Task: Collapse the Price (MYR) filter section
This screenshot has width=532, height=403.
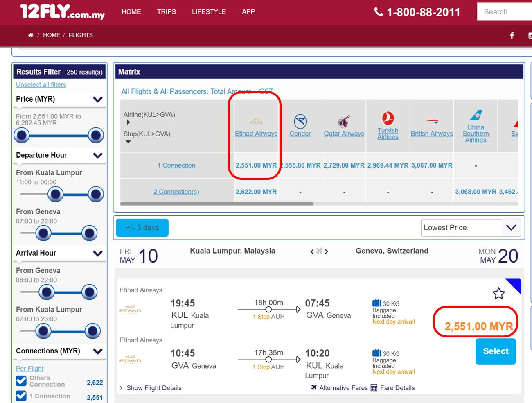Action: (98, 99)
